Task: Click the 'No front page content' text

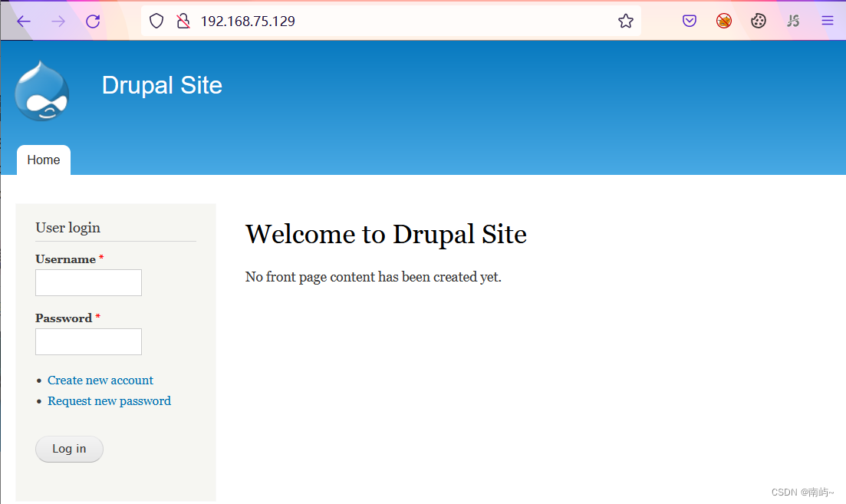Action: coord(373,277)
